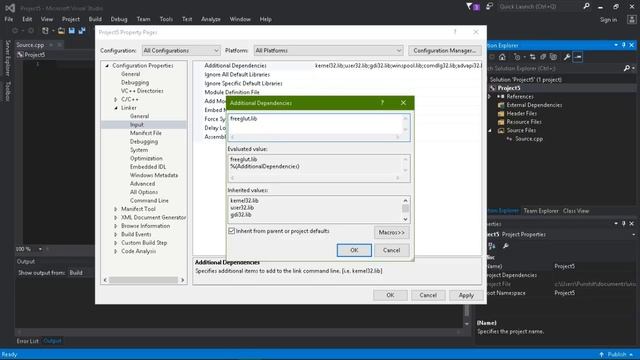The height and width of the screenshot is (360, 640).
Task: Click OK in Additional Dependencies dialog
Action: [x=354, y=250]
